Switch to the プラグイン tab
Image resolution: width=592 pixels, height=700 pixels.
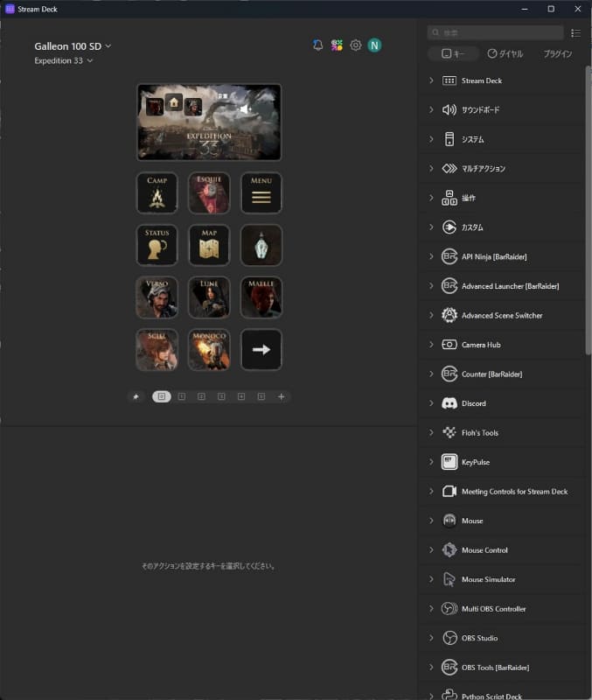pos(558,53)
